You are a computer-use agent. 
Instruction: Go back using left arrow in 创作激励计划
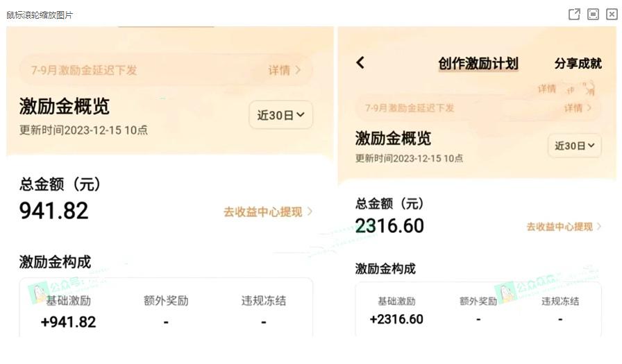pyautogui.click(x=360, y=62)
